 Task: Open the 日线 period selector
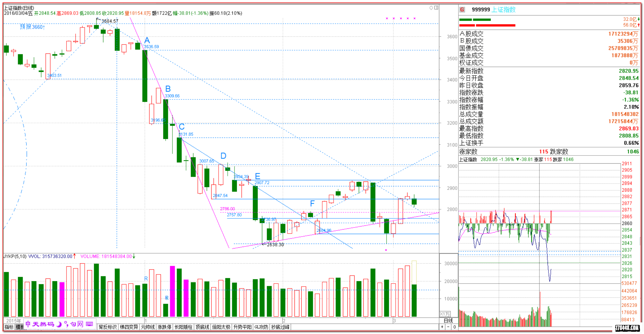coord(448,321)
